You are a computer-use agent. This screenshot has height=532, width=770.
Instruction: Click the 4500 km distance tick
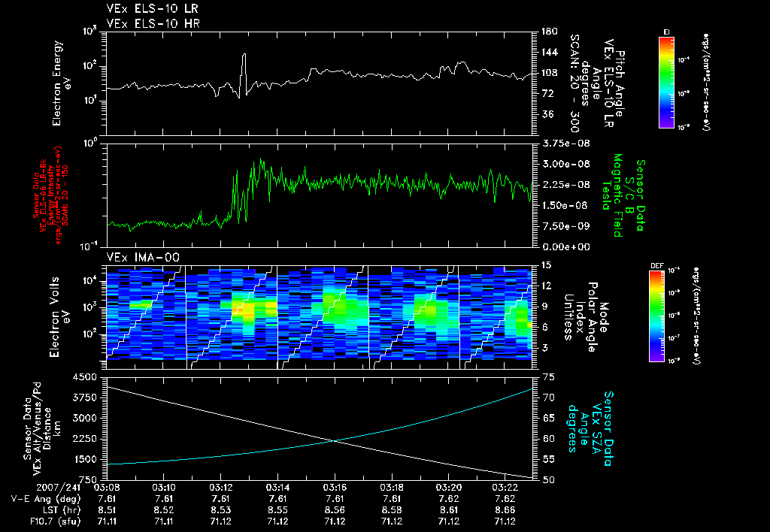(84, 377)
